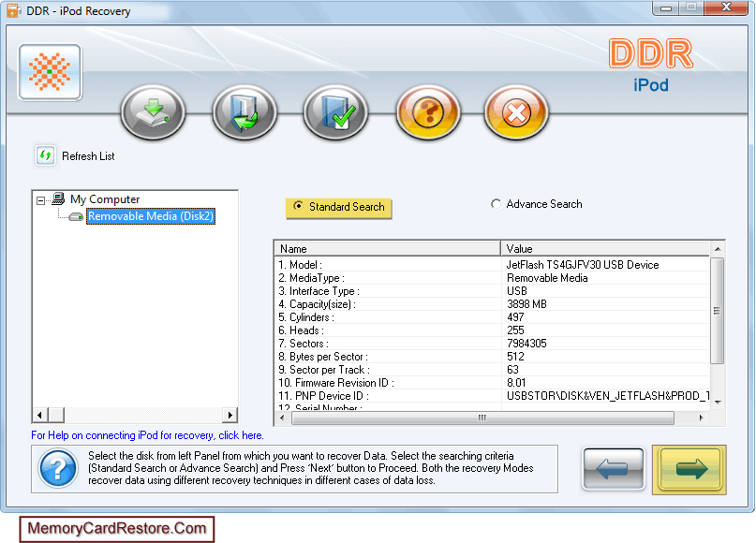
Task: Click the disk download toolbar icon
Action: (x=153, y=112)
